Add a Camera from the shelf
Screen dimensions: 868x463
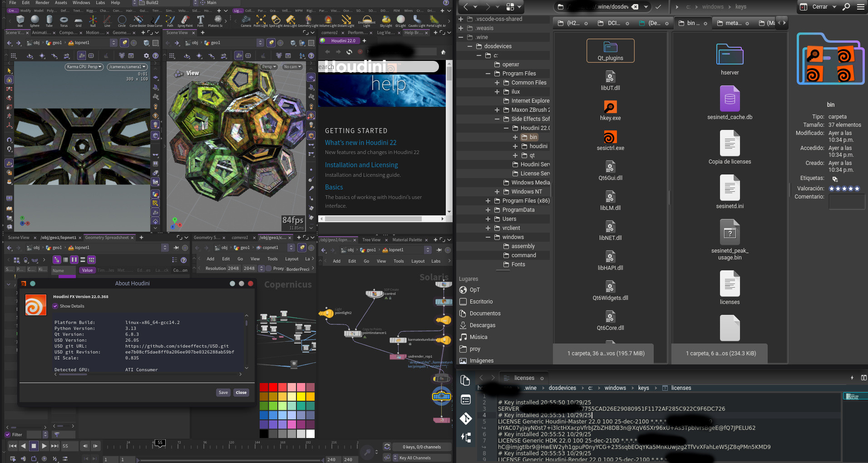[x=246, y=20]
